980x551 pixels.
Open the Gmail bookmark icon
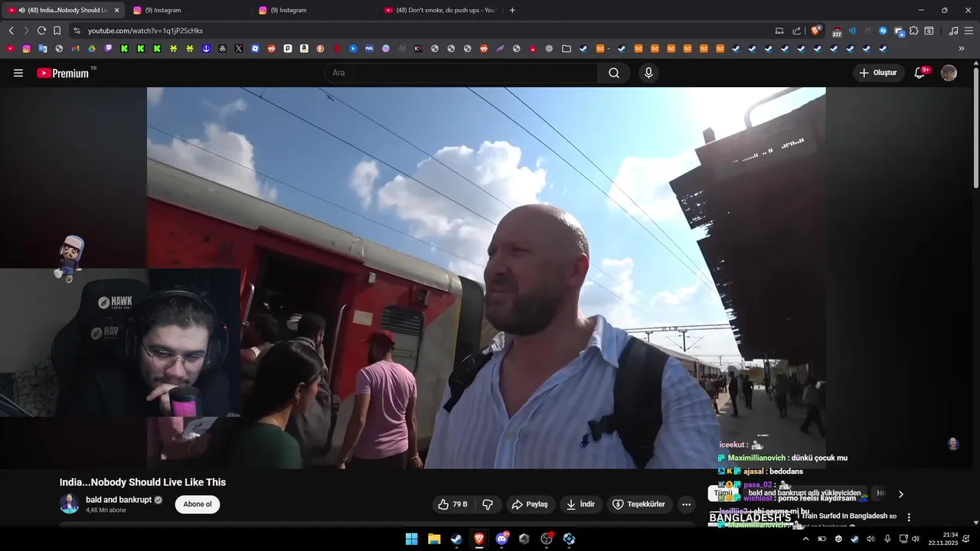pyautogui.click(x=75, y=48)
